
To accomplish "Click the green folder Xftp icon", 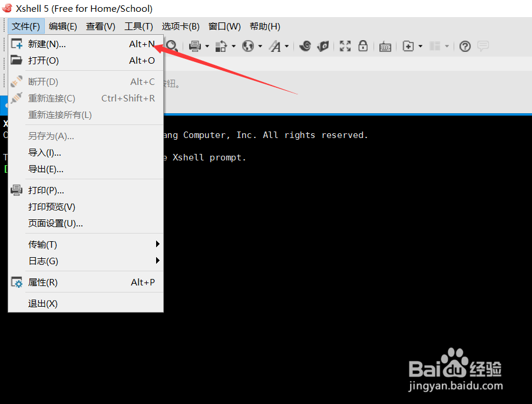I will (323, 45).
